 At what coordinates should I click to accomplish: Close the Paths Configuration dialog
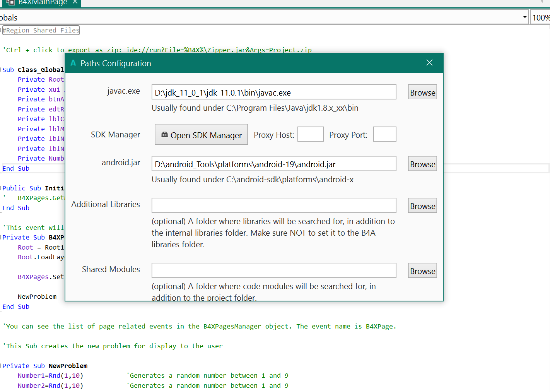click(x=429, y=63)
